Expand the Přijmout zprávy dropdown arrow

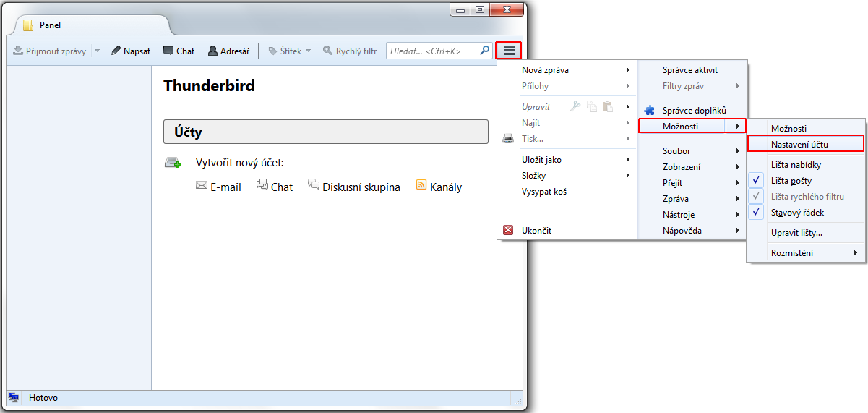pyautogui.click(x=97, y=51)
